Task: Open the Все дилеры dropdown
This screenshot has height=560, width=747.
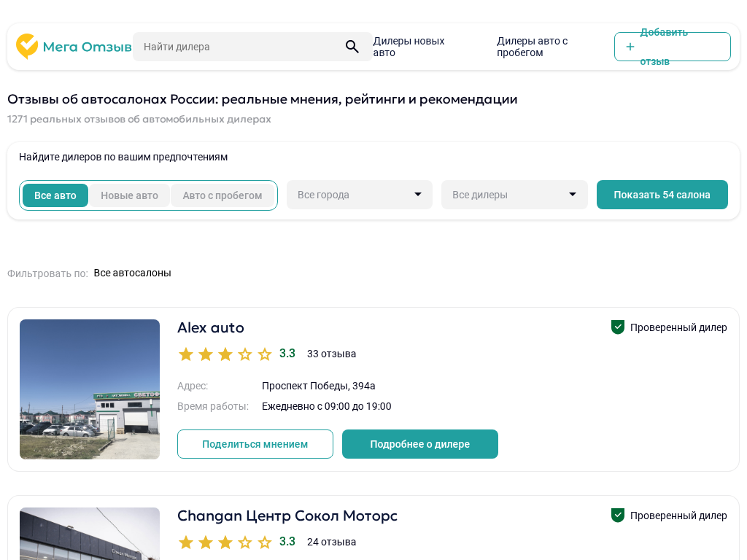Action: 514,195
